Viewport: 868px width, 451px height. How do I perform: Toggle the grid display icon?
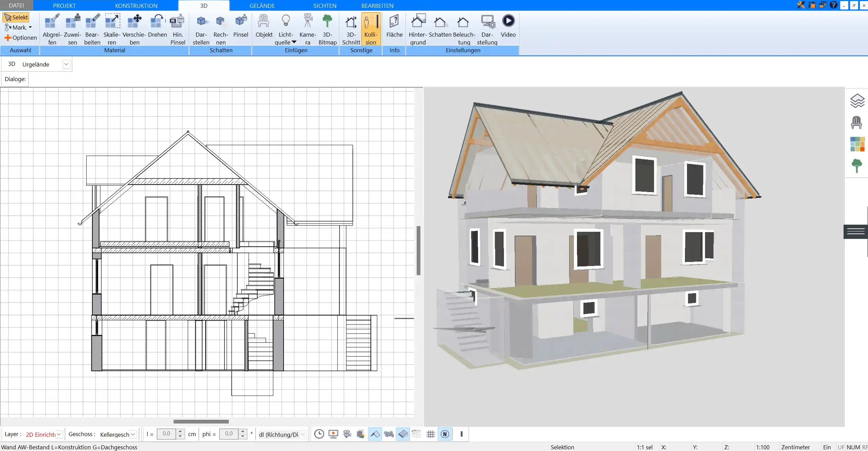pos(431,434)
